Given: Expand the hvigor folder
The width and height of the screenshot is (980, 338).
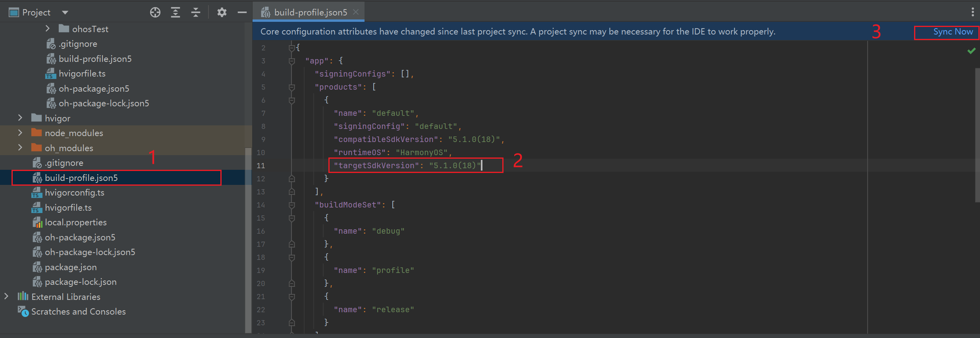Looking at the screenshot, I should [20, 118].
